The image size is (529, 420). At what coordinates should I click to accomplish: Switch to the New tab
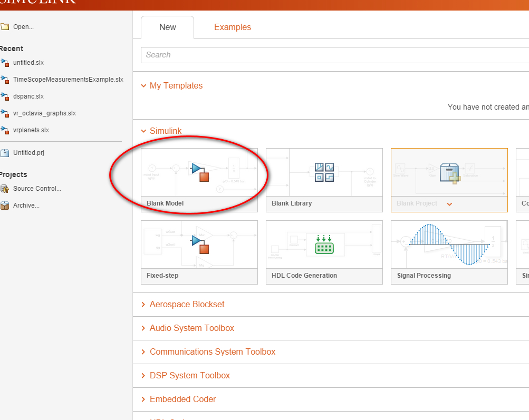[x=167, y=27]
